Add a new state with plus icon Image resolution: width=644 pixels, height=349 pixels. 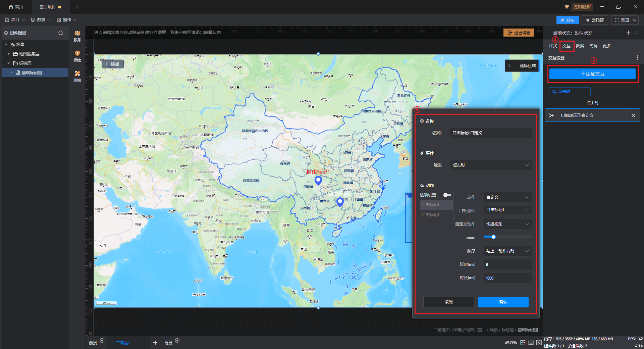pyautogui.click(x=628, y=33)
